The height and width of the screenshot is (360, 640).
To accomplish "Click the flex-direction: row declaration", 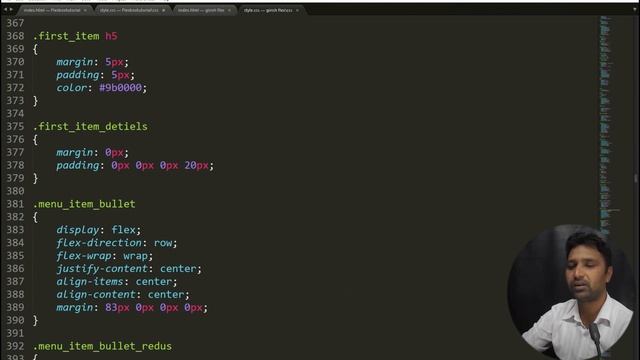I will tap(117, 243).
